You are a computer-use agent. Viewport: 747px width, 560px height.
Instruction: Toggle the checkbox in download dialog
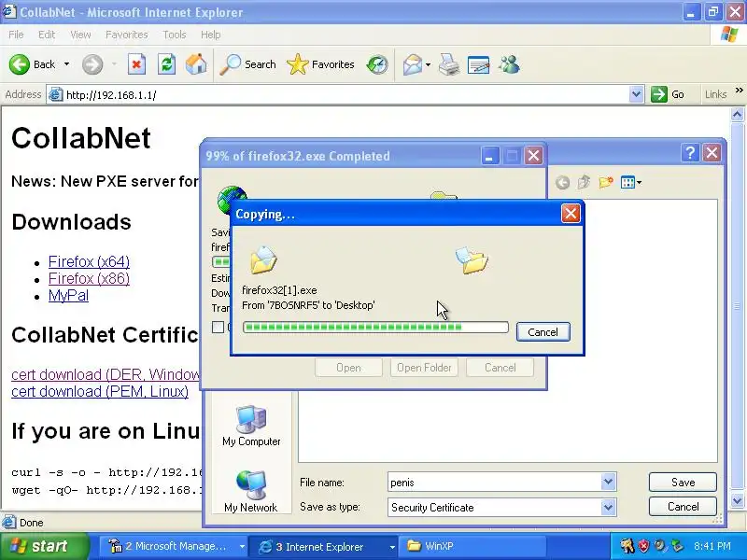click(x=218, y=328)
